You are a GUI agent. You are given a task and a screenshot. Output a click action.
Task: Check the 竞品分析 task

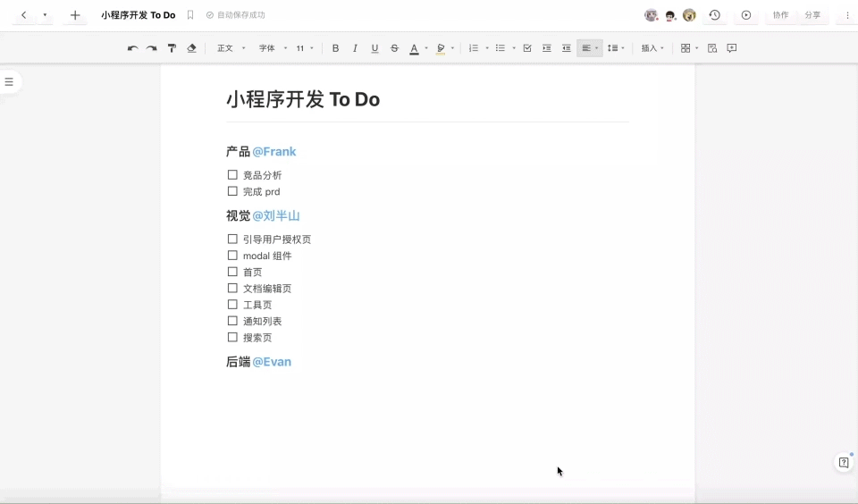click(x=232, y=174)
